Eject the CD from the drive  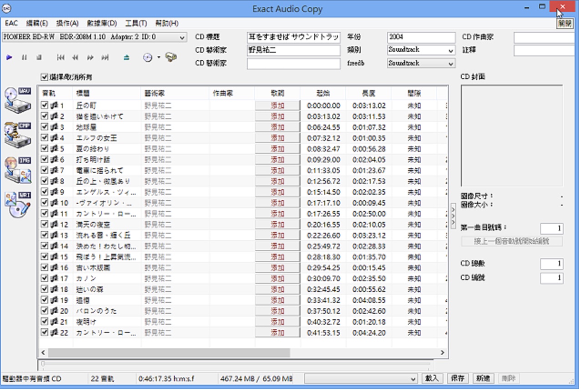pos(127,58)
